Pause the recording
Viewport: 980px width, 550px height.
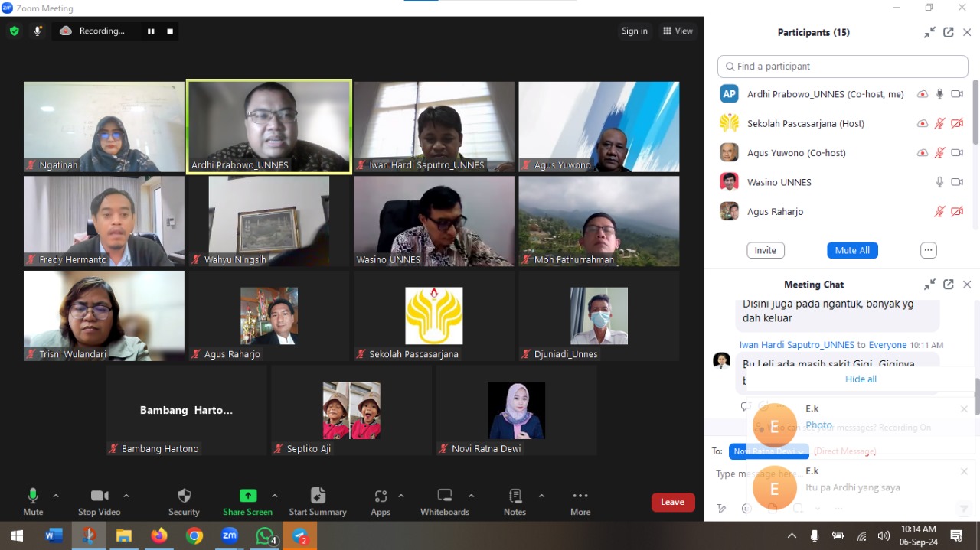(151, 31)
